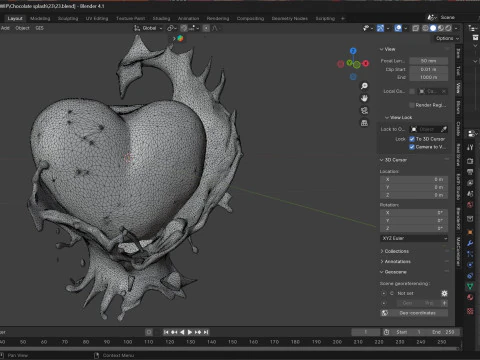The width and height of the screenshot is (480, 360).
Task: Enable the Lock To 3D Cursor checkbox
Action: coord(412,139)
